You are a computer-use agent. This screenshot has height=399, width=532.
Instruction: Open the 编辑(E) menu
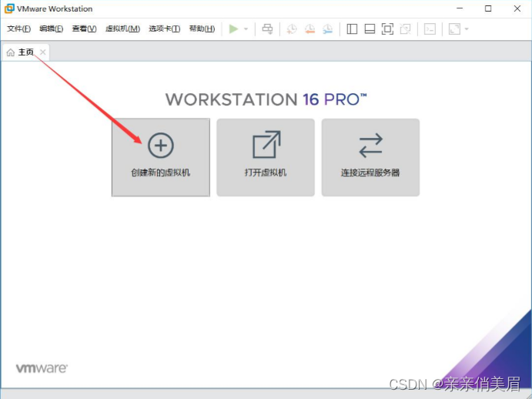pos(52,28)
